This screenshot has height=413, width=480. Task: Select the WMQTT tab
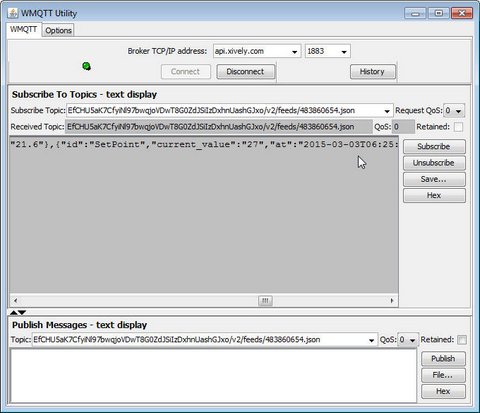click(x=23, y=29)
